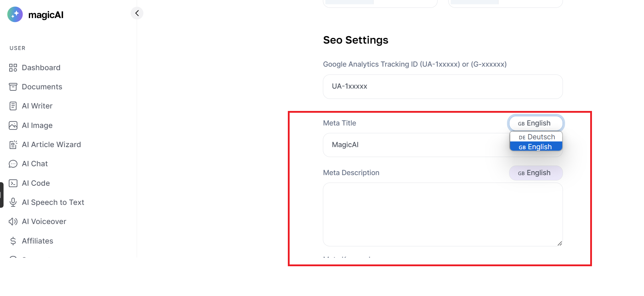Click the magicAI logo icon
This screenshot has height=296, width=644.
click(x=15, y=15)
